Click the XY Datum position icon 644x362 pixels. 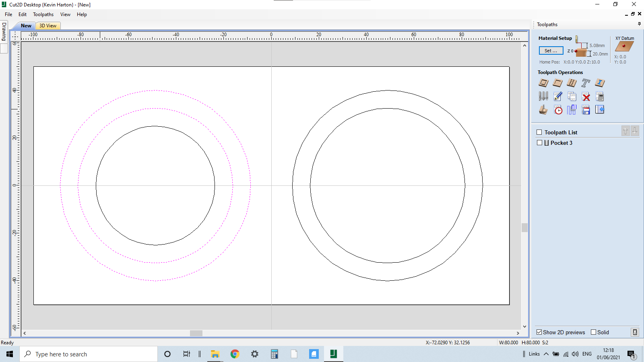tap(624, 46)
